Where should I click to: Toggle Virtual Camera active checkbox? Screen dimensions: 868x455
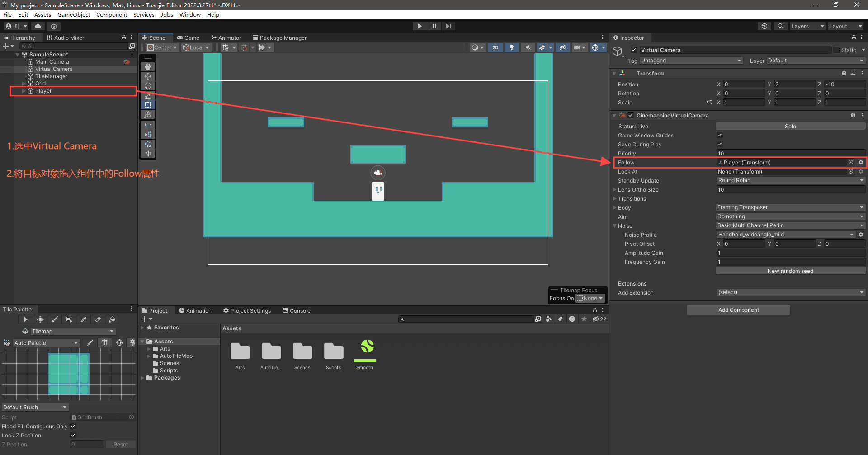tap(634, 50)
